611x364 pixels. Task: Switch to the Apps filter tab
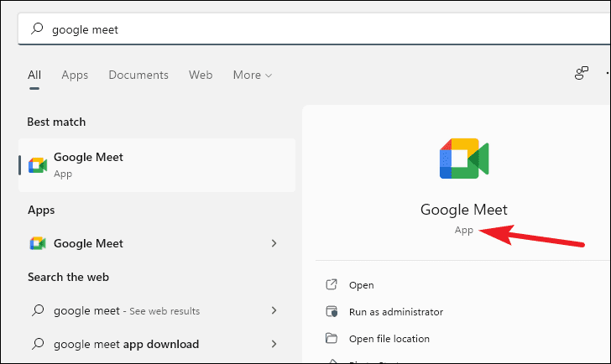pyautogui.click(x=75, y=75)
